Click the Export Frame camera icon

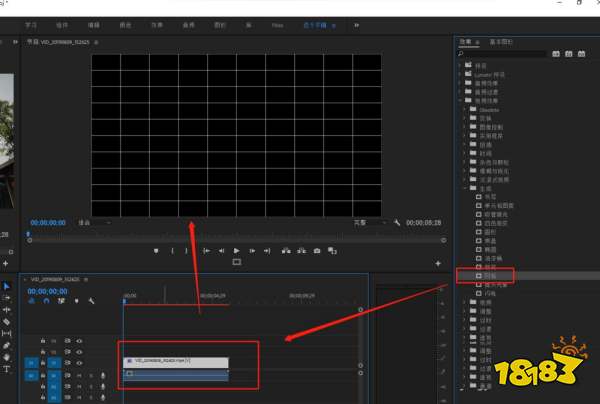click(x=317, y=250)
